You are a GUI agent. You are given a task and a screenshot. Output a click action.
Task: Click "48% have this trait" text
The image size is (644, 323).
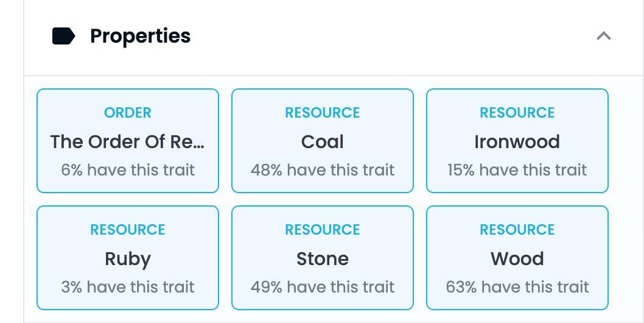(x=323, y=170)
